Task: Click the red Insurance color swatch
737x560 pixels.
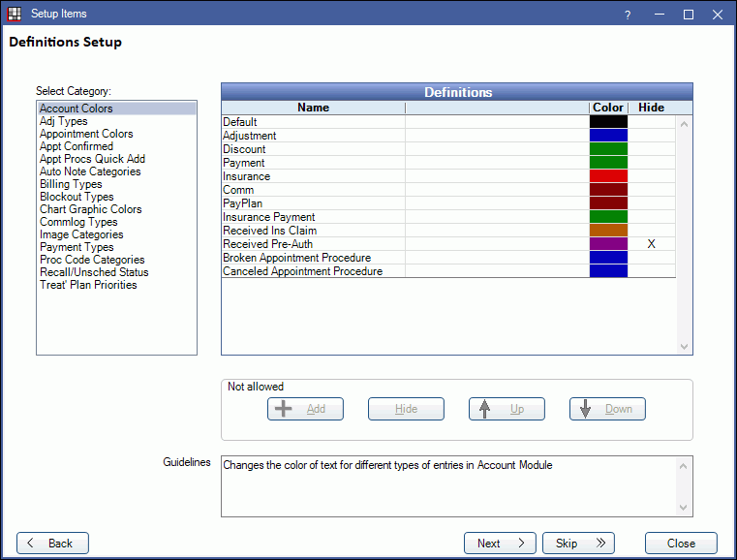Action: [x=608, y=176]
